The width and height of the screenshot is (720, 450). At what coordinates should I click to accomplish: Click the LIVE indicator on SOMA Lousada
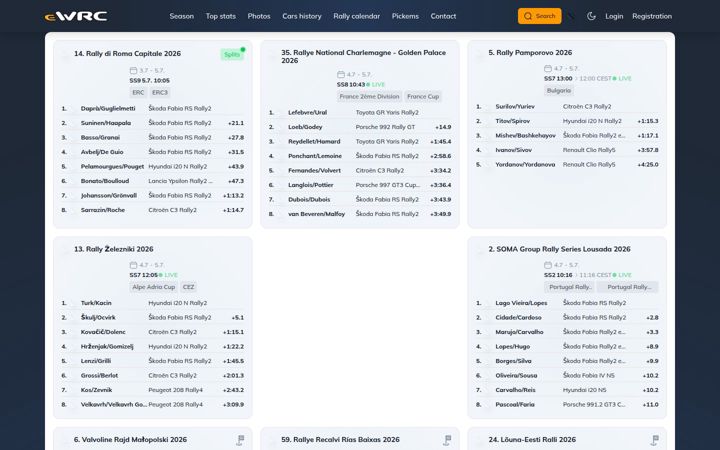click(622, 275)
